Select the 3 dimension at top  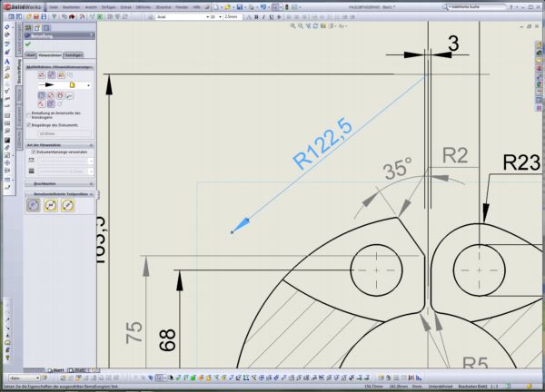pos(453,44)
